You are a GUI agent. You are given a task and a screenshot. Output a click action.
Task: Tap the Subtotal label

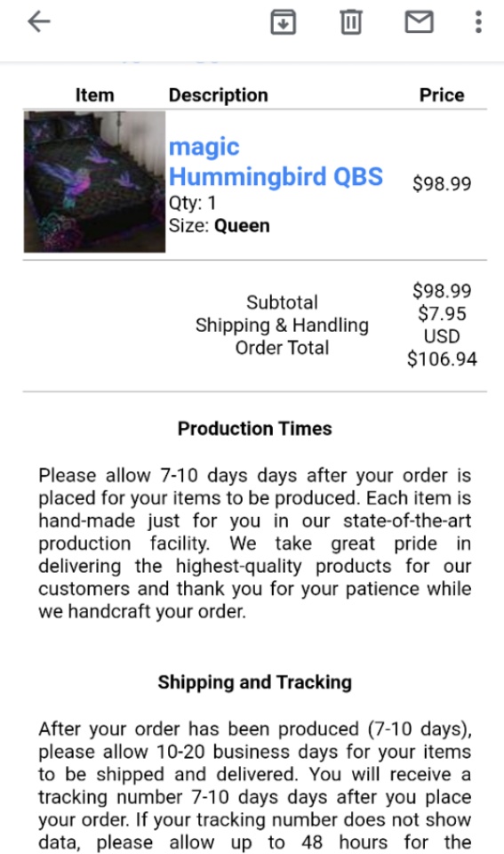click(282, 302)
